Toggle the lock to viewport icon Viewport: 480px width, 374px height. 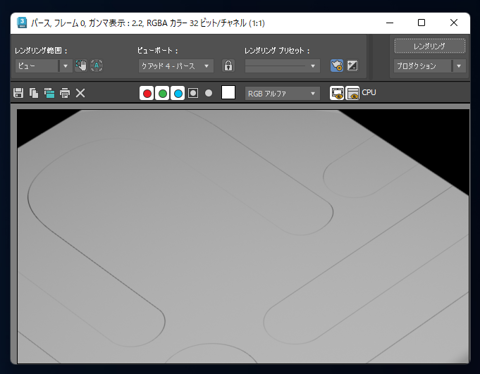[228, 66]
